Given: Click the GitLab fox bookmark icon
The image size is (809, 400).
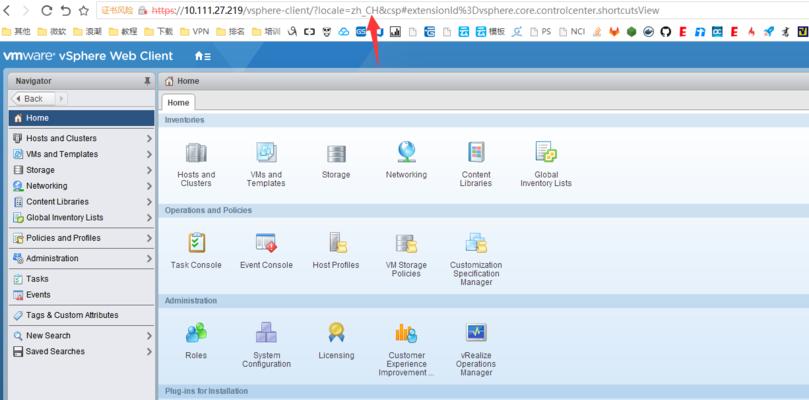Looking at the screenshot, I should pyautogui.click(x=614, y=32).
